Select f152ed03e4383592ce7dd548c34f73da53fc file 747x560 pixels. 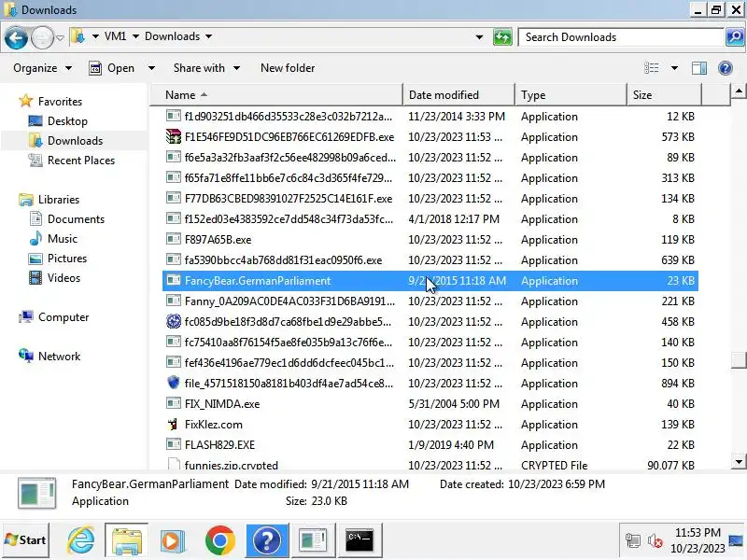click(430, 219)
